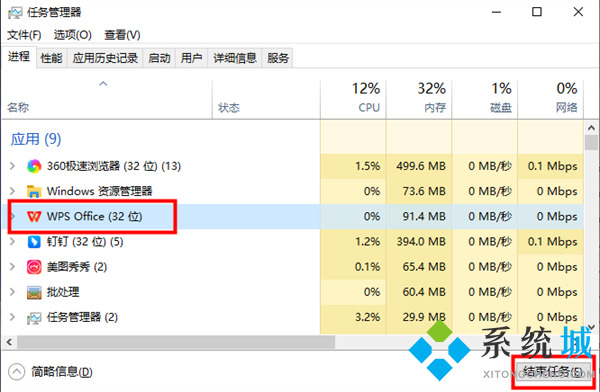Image resolution: width=600 pixels, height=392 pixels.
Task: Sort by the CPU column header
Action: click(x=353, y=99)
